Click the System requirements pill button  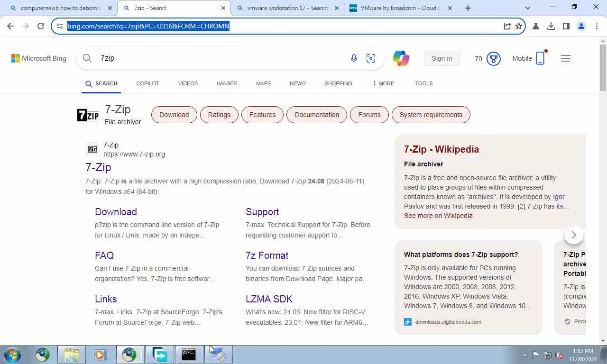pyautogui.click(x=431, y=115)
